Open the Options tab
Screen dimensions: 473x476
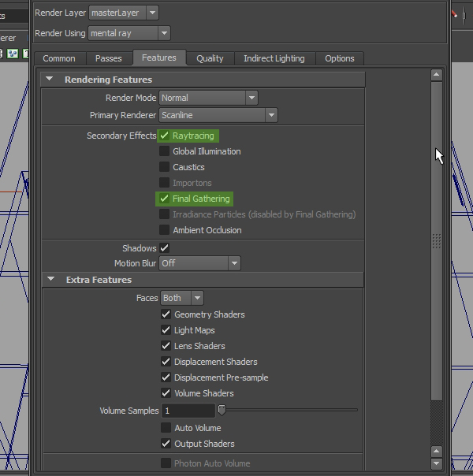[x=340, y=58]
